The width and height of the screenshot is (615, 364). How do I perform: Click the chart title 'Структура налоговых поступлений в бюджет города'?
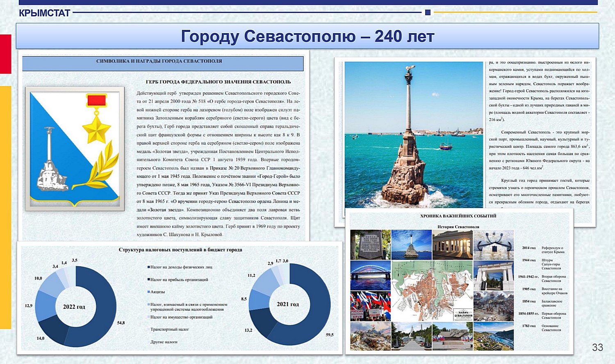pyautogui.click(x=180, y=250)
